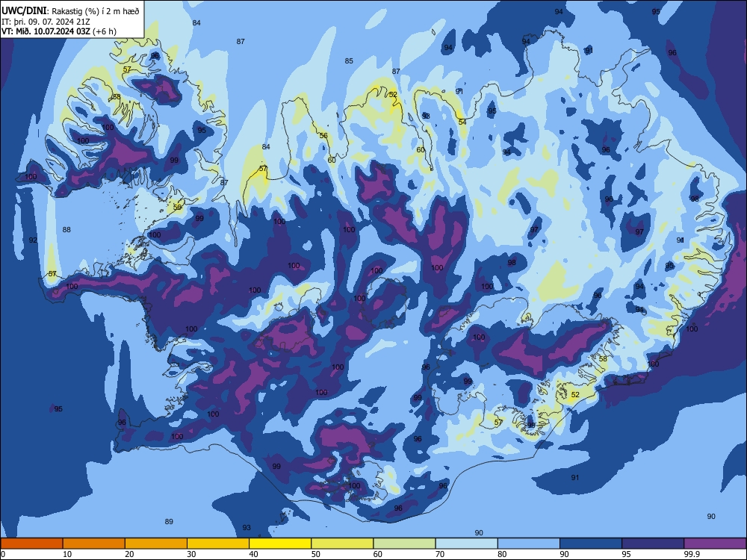Click the '85' humidity value on map
The image size is (747, 560).
[x=349, y=61]
